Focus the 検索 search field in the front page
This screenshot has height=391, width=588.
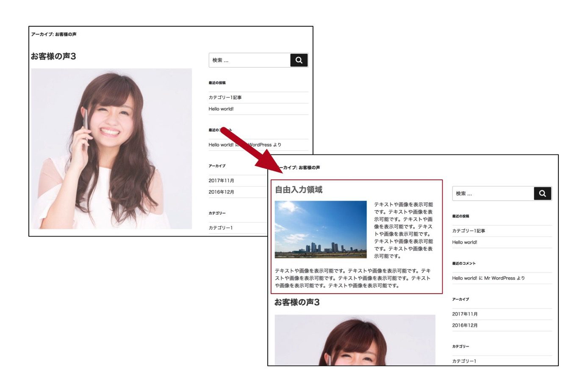pos(493,193)
